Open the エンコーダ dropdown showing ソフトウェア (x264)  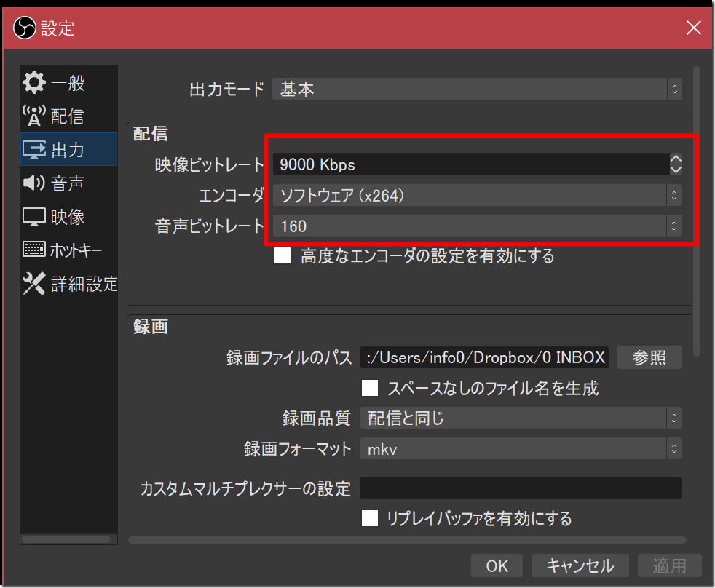coord(477,196)
